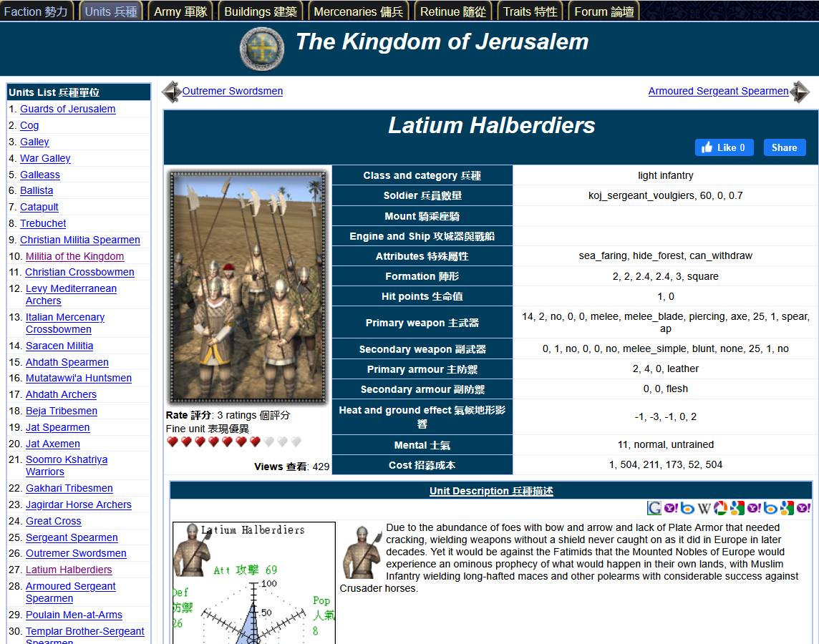This screenshot has width=819, height=644.
Task: Click the right arrow beside Armoured Sergeant Spearmen
Action: [799, 92]
